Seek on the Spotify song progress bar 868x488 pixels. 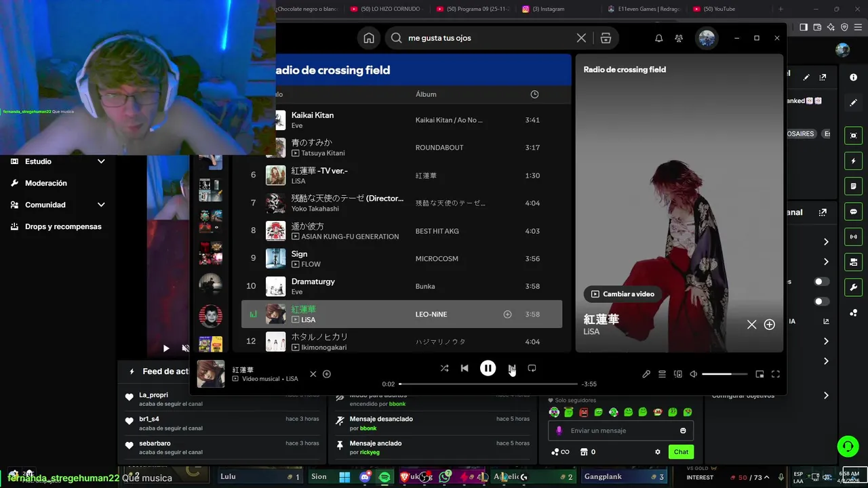(488, 384)
